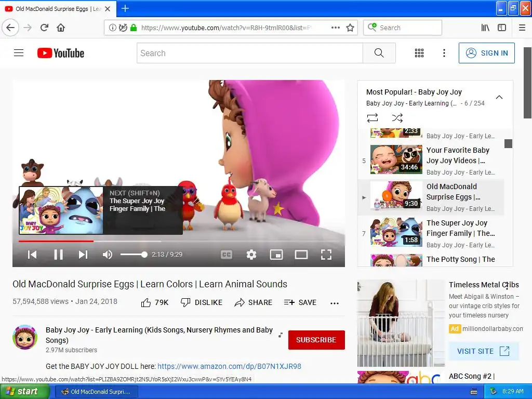Open the Baby Joy Joy channel name link
Screen dimensions: 532x399
click(159, 335)
